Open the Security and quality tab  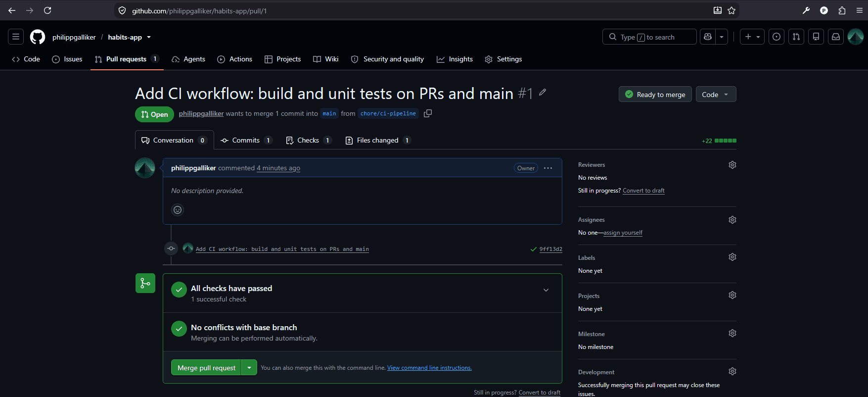tap(387, 59)
